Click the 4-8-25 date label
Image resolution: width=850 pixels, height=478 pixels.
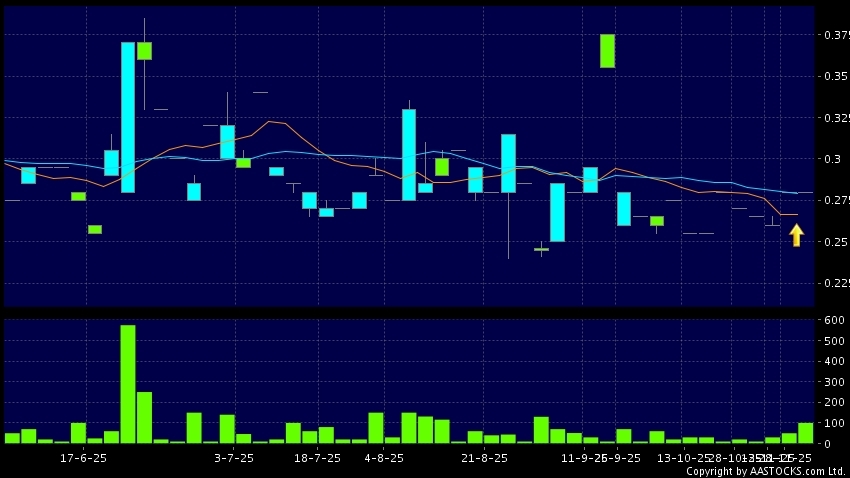pyautogui.click(x=384, y=458)
